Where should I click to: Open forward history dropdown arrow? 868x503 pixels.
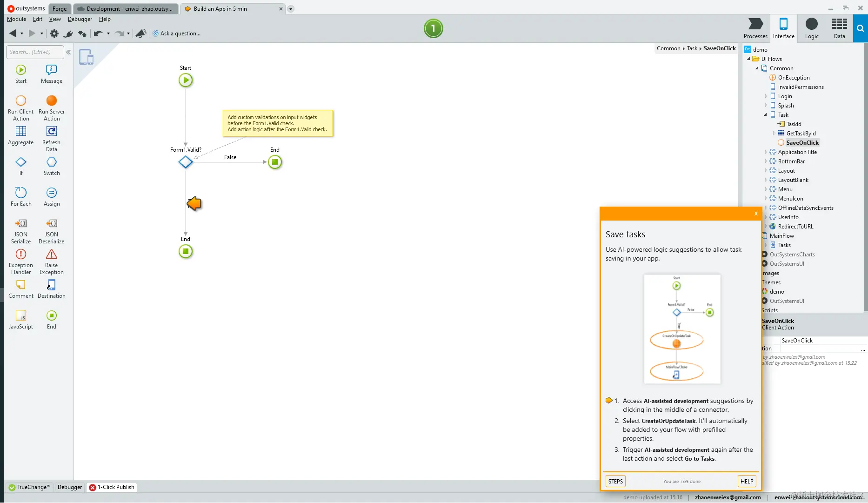pyautogui.click(x=42, y=34)
